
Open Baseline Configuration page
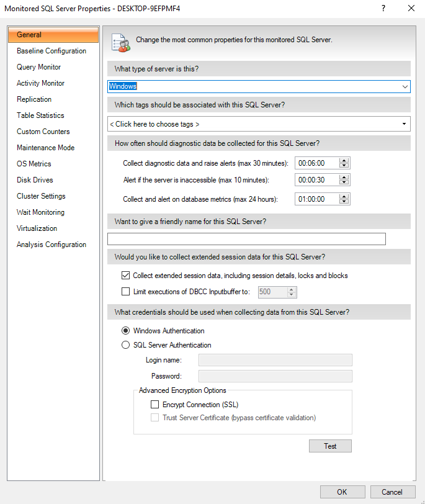51,51
